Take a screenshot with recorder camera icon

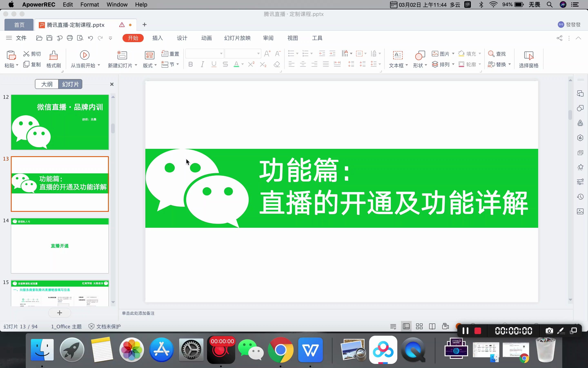pos(549,331)
